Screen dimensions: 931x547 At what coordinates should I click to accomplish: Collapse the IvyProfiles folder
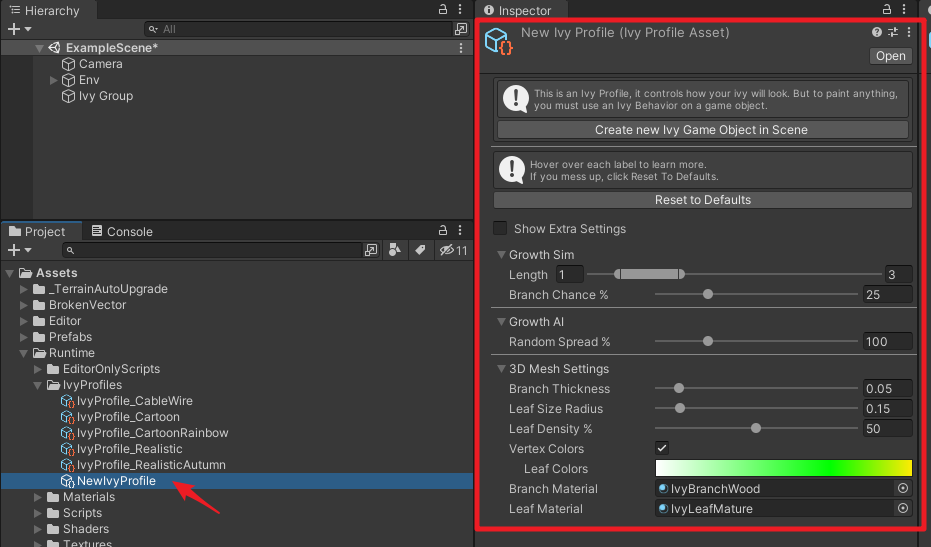click(37, 385)
